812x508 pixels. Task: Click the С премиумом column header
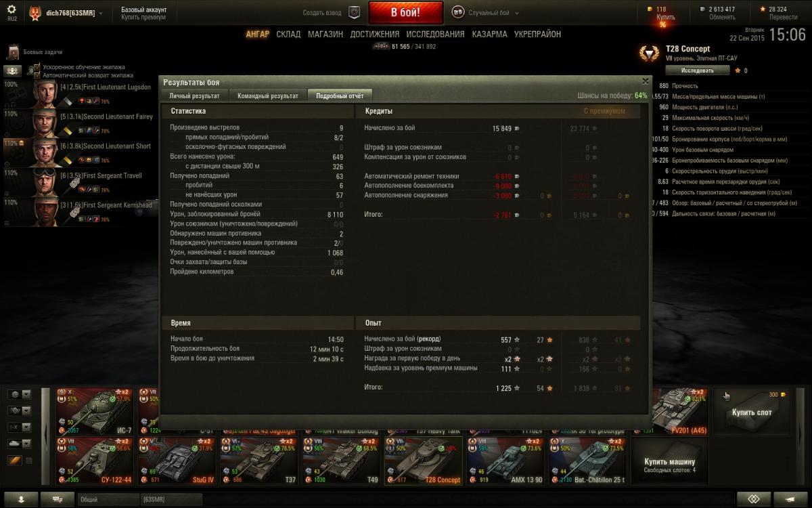(604, 110)
